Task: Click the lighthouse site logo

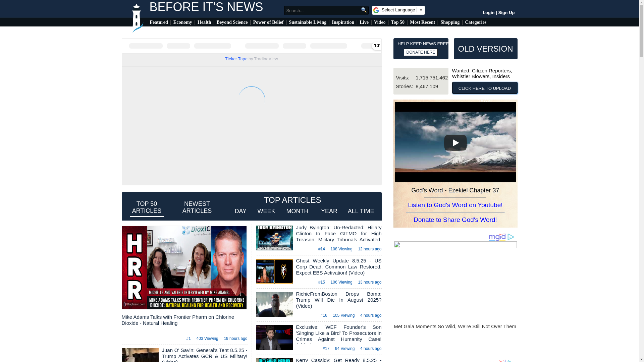Action: click(x=137, y=18)
